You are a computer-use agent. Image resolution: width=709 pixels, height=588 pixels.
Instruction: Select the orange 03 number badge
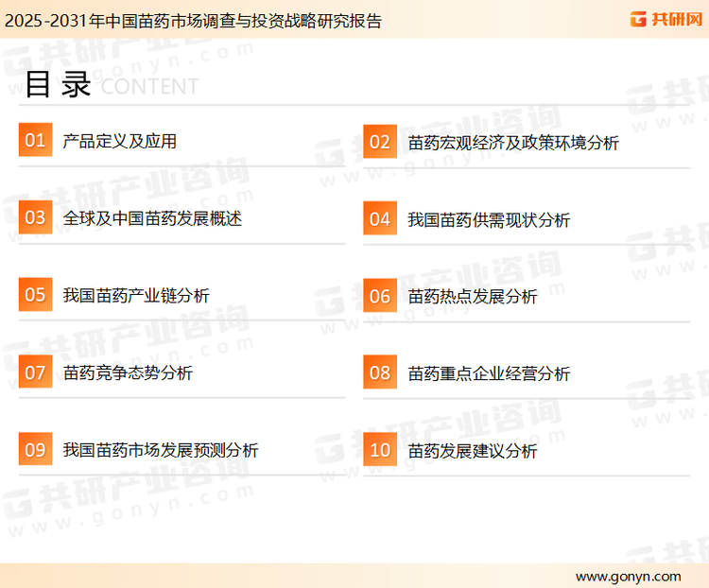tap(35, 218)
